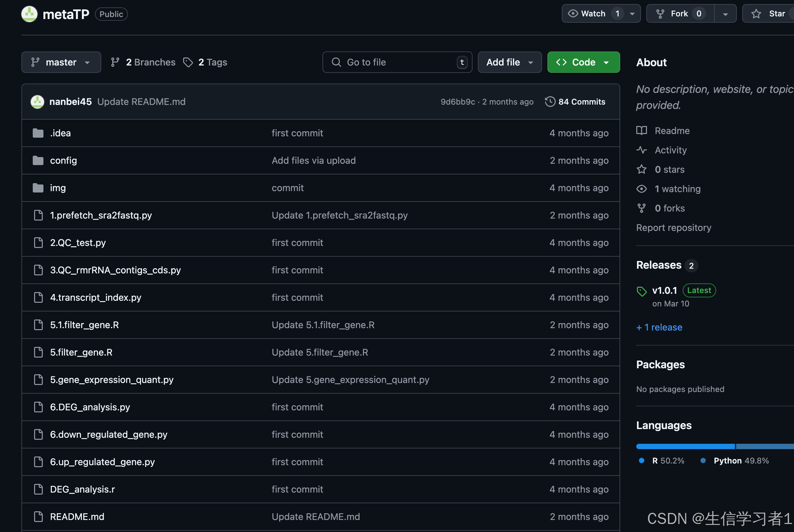Click nanbei45 avatar in commit row

[x=37, y=102]
